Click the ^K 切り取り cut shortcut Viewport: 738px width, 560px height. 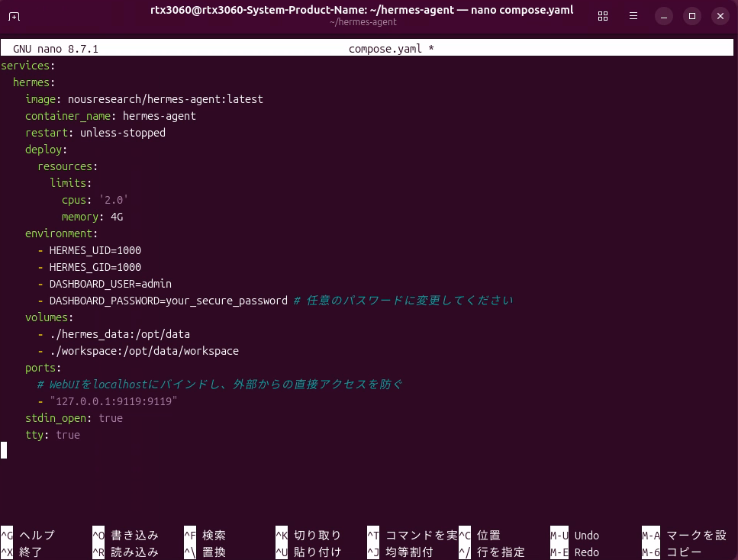tap(309, 535)
